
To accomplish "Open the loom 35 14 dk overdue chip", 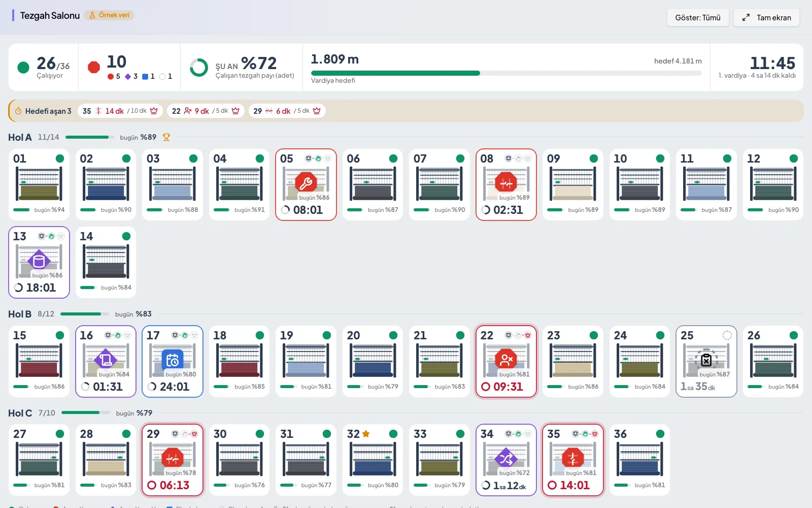I will 120,111.
